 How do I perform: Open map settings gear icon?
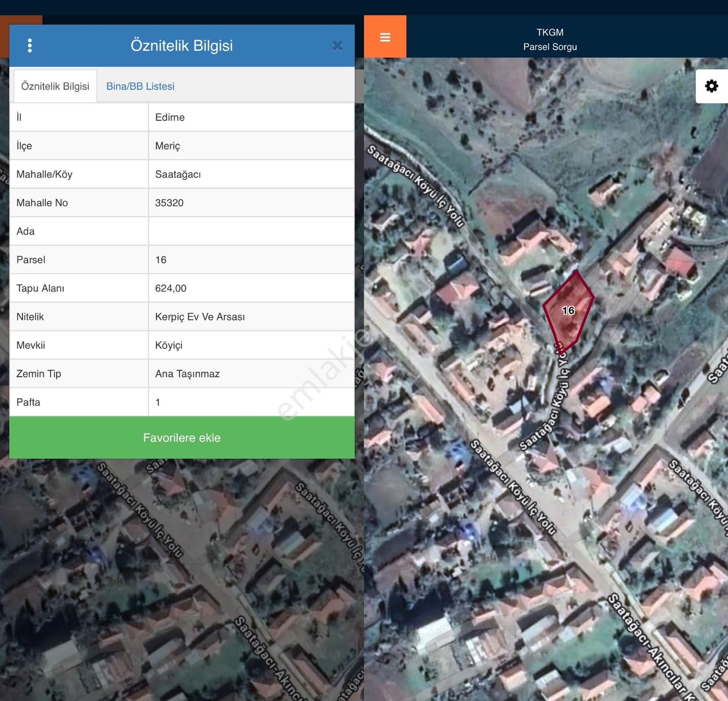(x=711, y=86)
